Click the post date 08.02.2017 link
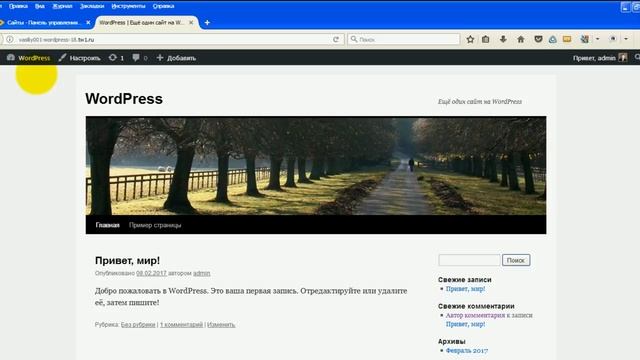Viewport: 640px width, 360px height. [x=151, y=273]
